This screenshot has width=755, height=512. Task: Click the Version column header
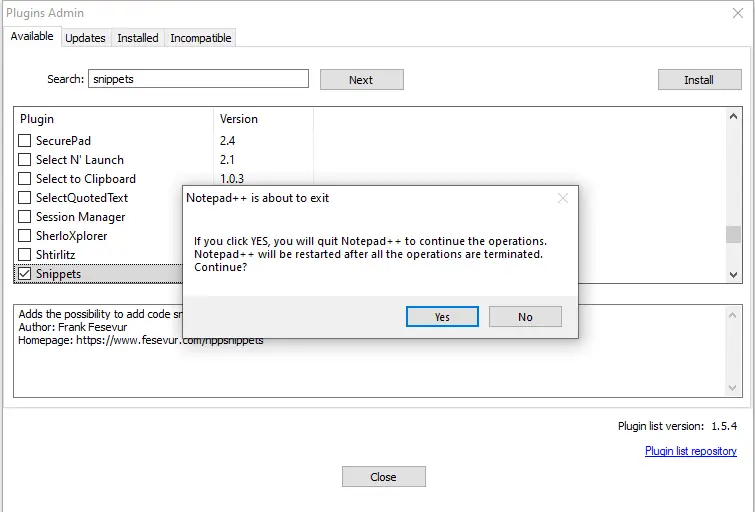coord(263,119)
